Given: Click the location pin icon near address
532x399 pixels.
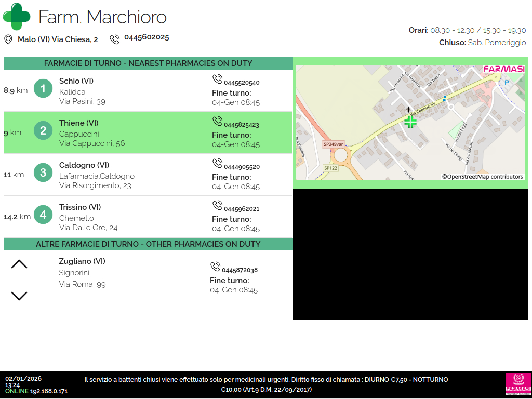Looking at the screenshot, I should point(8,39).
